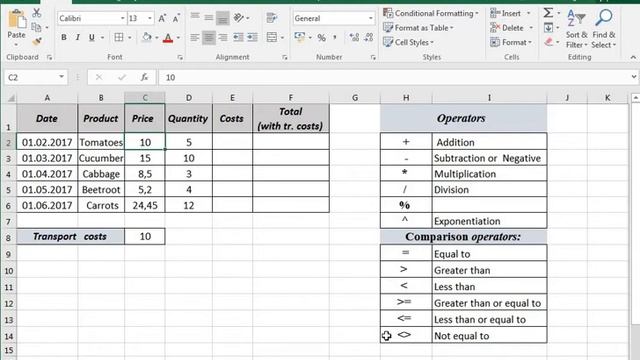Open Conditional Formatting menu
640x360 pixels.
coord(431,13)
